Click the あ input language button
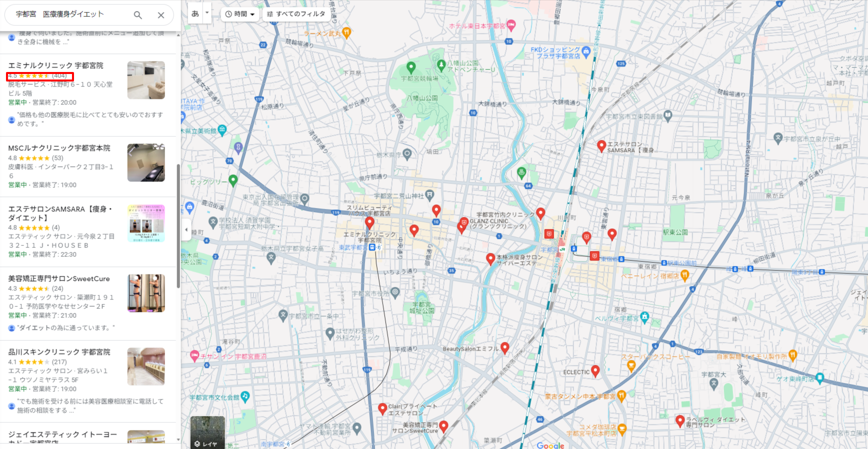868x449 pixels. 195,14
